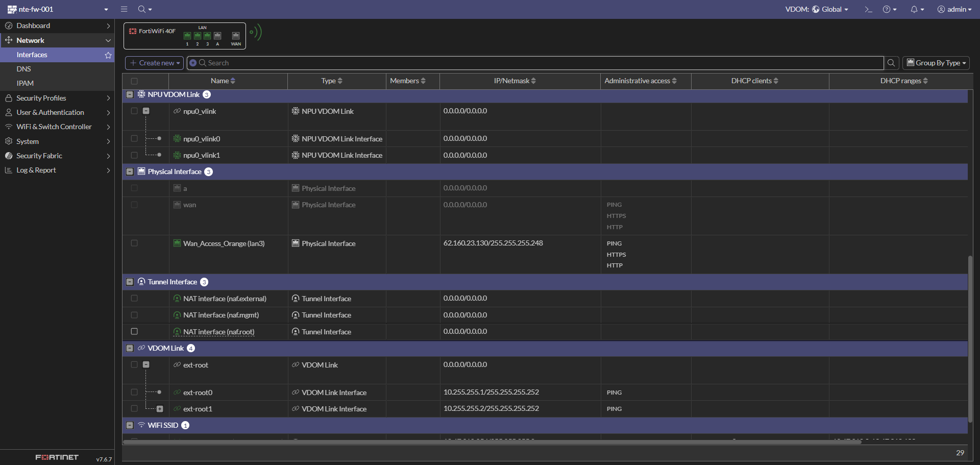Sort by Administrative access column
The height and width of the screenshot is (465, 980).
[641, 81]
